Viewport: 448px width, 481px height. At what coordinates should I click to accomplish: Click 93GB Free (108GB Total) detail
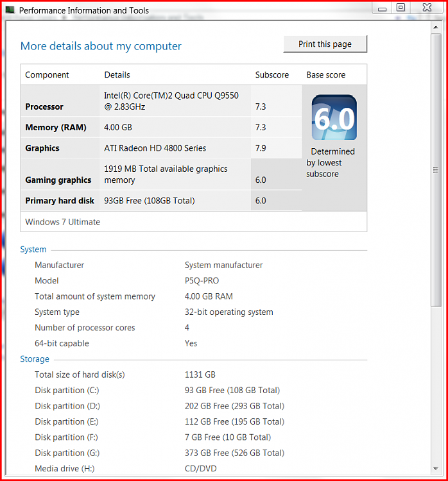150,201
